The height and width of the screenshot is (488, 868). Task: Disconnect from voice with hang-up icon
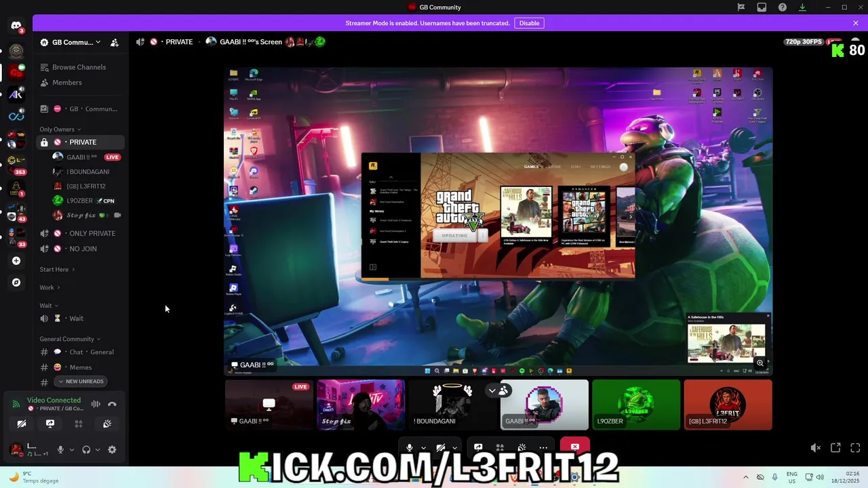112,404
